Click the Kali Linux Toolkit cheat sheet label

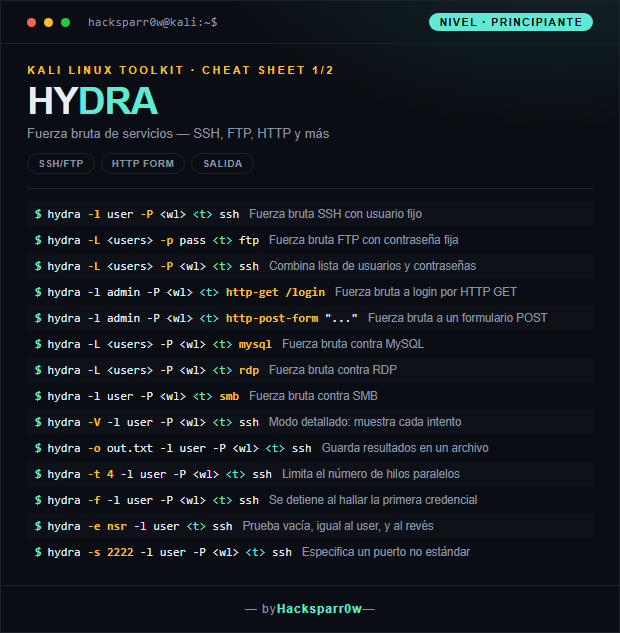(x=180, y=70)
